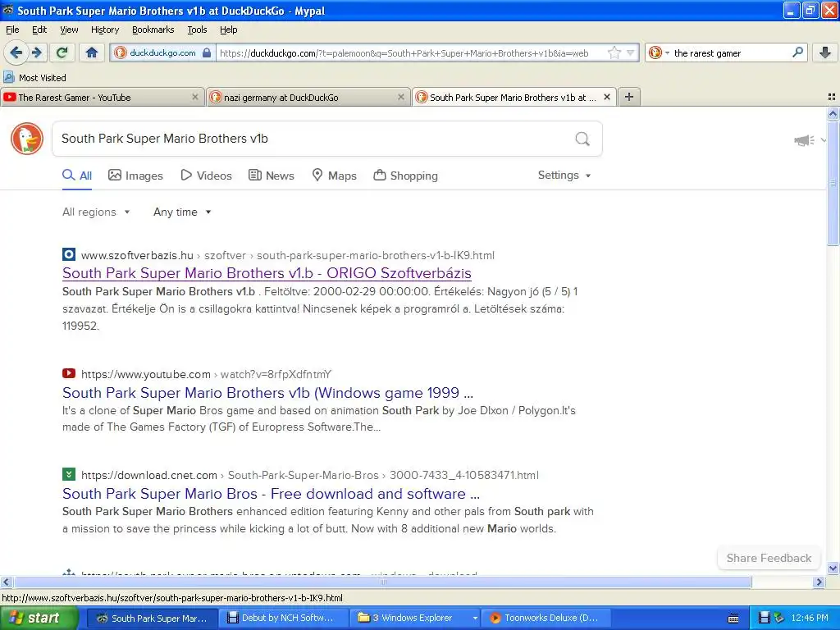Click the duckduckgo.com site identity label

tap(162, 52)
